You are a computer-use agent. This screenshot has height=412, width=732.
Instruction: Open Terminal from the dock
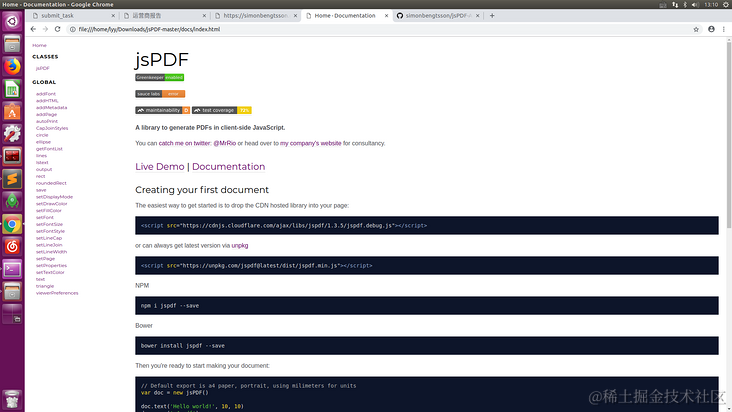[x=12, y=269]
